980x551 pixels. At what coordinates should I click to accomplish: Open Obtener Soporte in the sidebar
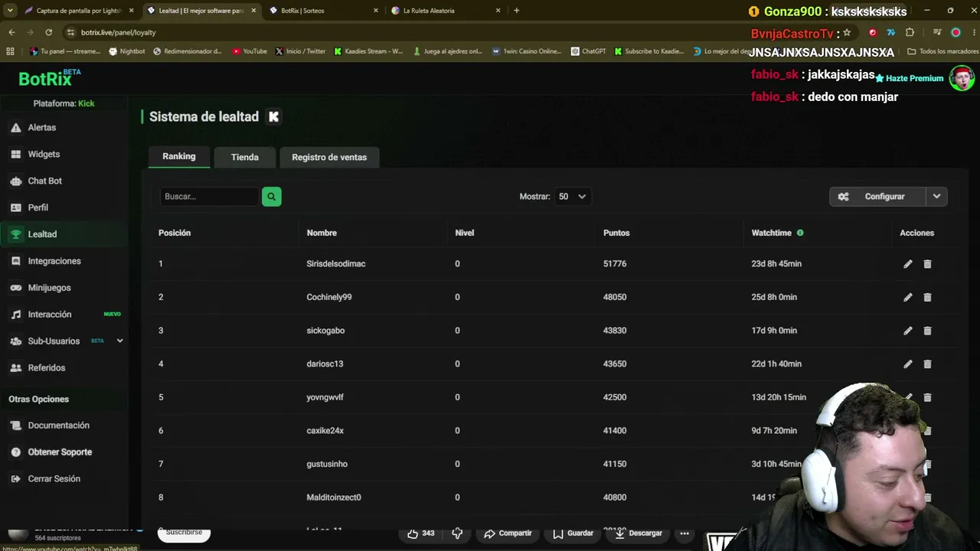pyautogui.click(x=60, y=452)
